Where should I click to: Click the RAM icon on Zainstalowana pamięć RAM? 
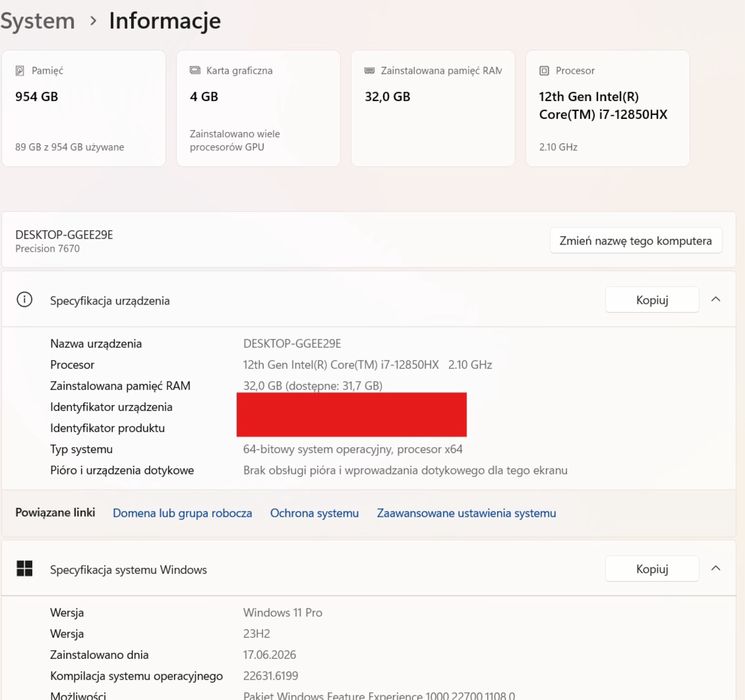[369, 70]
